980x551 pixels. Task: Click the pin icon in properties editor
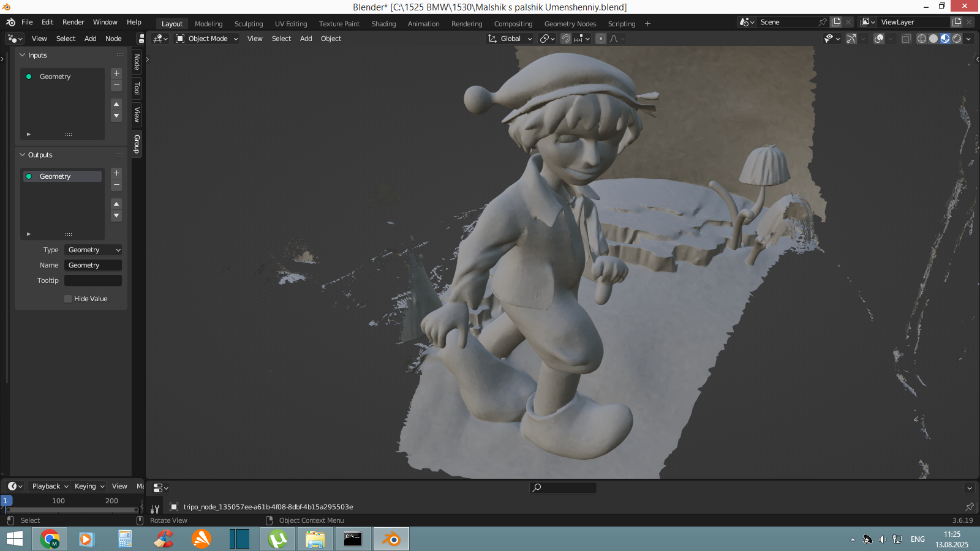[x=969, y=507]
